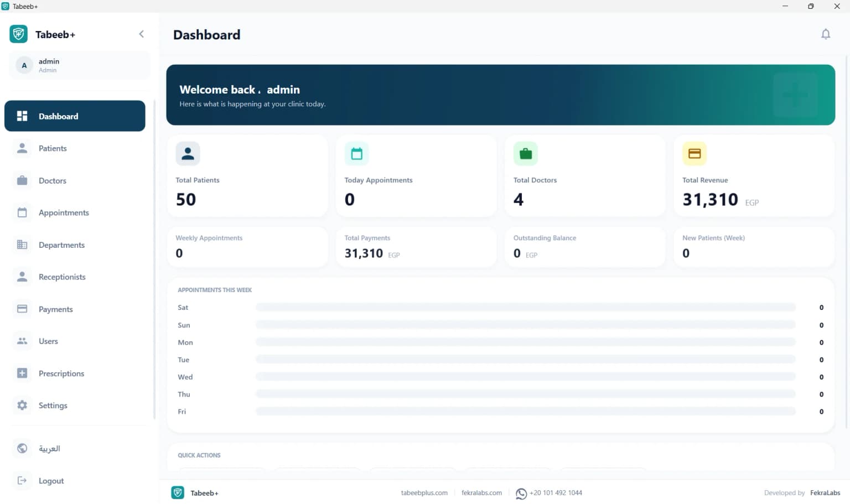Click the Today Appointments calendar icon
Screen dimensions: 850x504
click(356, 154)
